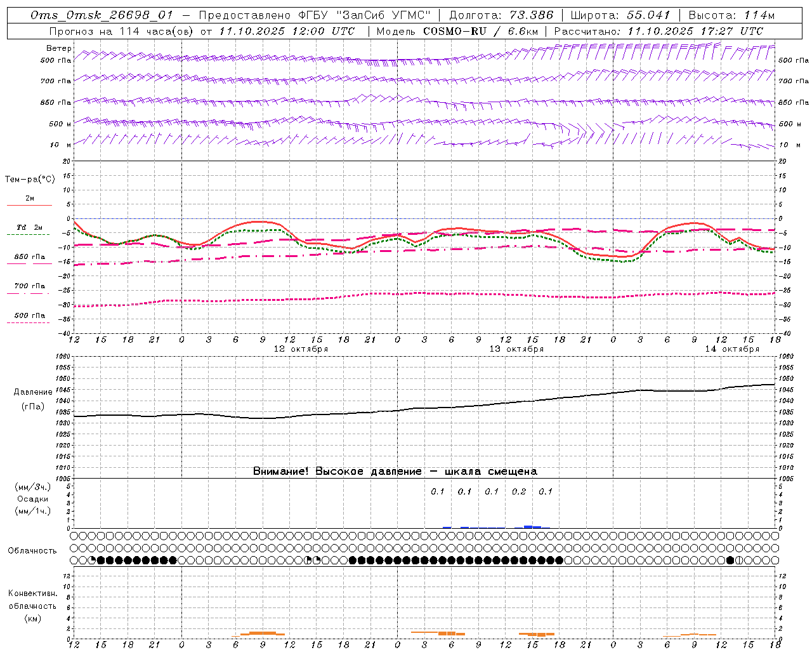The width and height of the screenshot is (812, 650).
Task: Click the Ветер panel label
Action: [x=58, y=48]
